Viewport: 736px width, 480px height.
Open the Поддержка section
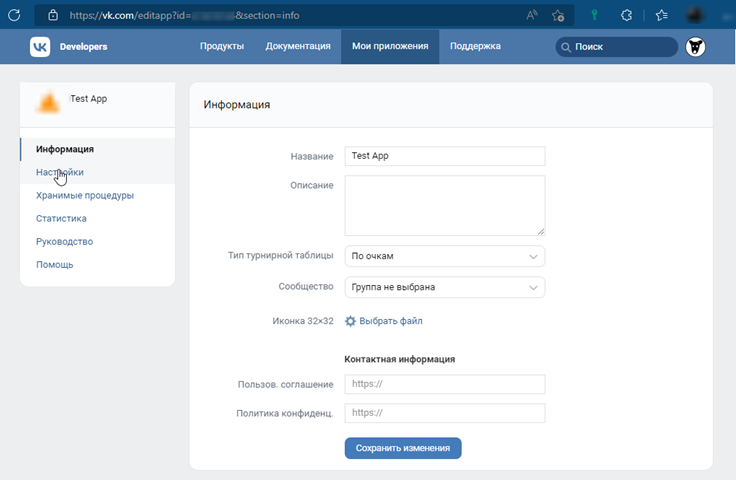point(475,46)
